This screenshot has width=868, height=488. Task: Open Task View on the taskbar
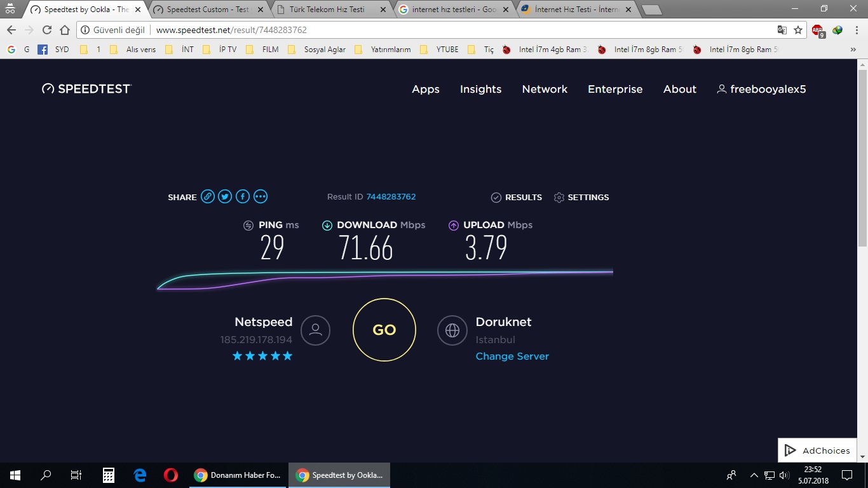76,475
